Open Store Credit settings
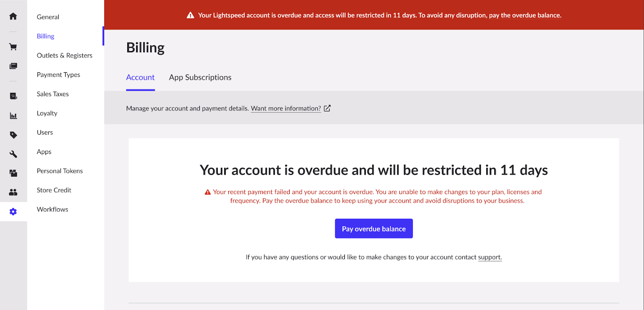 [x=54, y=190]
